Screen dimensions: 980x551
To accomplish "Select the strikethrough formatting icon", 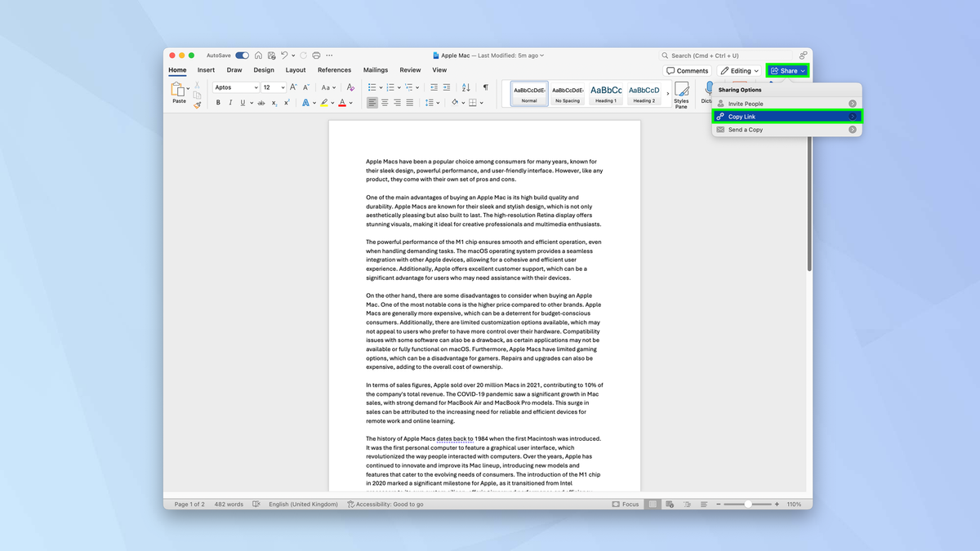I will click(260, 102).
